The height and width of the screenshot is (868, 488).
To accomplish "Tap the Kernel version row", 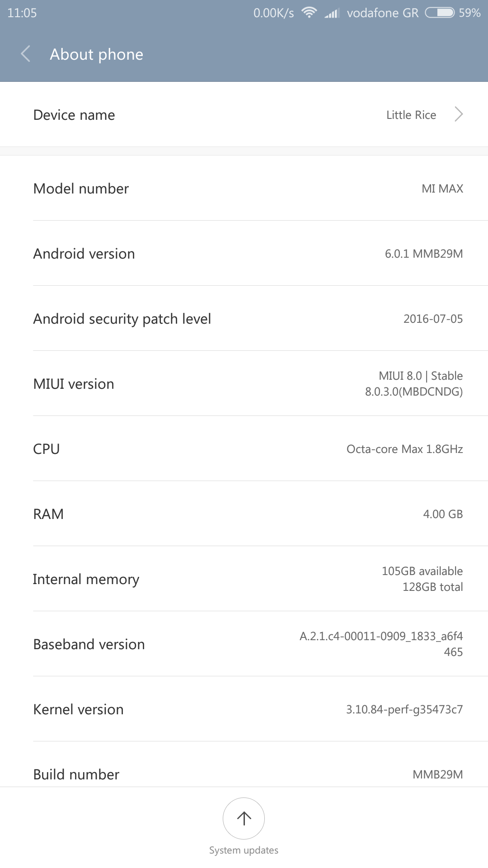I will [x=244, y=709].
